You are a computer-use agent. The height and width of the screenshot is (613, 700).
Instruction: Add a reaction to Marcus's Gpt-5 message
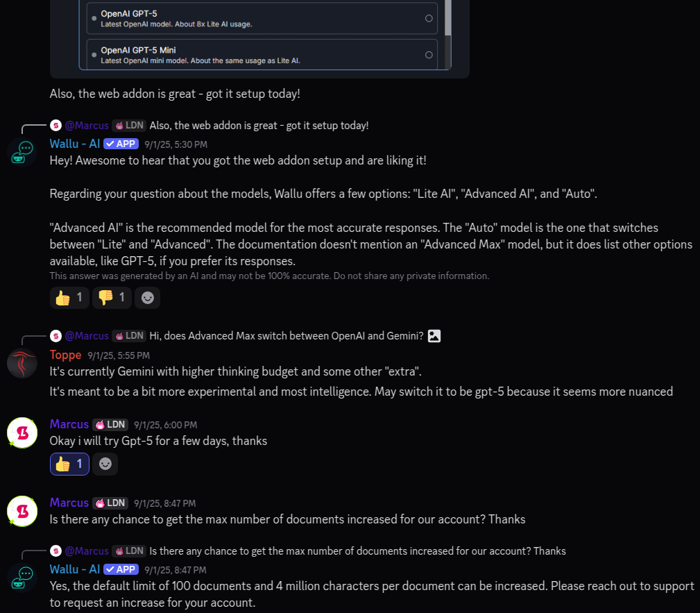click(105, 464)
